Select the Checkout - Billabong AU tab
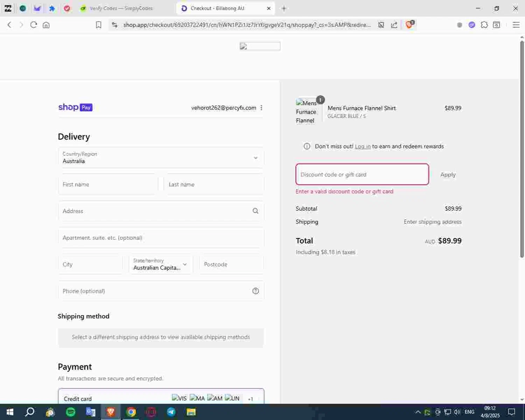 click(x=217, y=8)
